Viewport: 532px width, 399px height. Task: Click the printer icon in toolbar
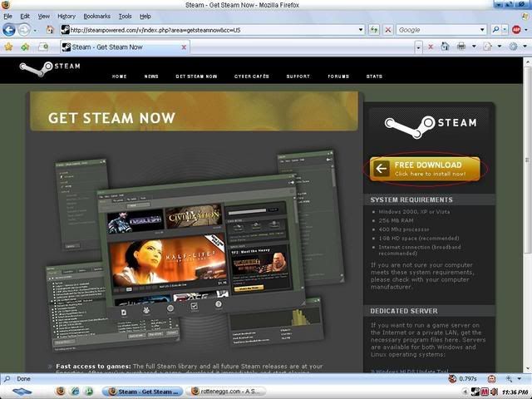(461, 47)
